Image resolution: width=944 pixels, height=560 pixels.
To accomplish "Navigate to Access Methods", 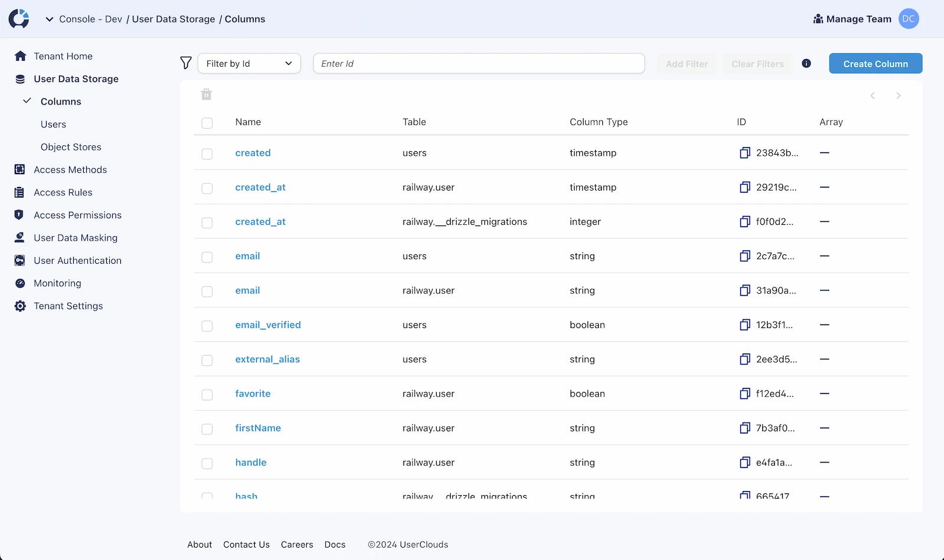I will 70,170.
